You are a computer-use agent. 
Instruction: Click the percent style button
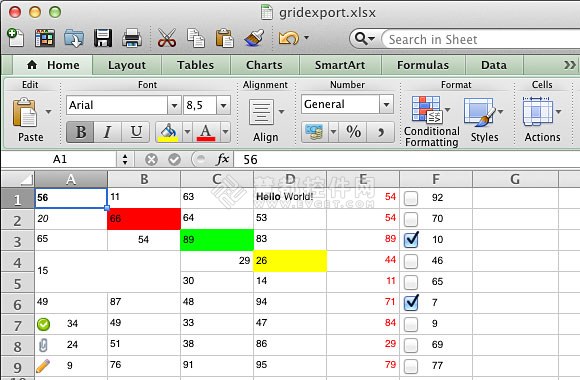point(353,132)
